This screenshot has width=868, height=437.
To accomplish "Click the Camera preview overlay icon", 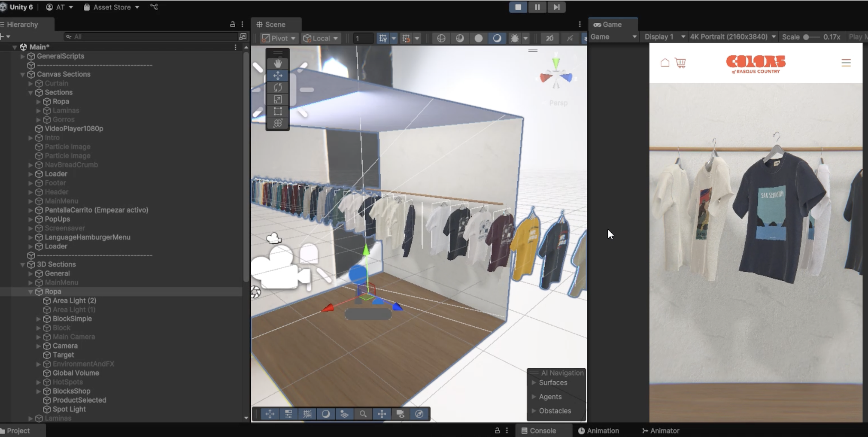I will 400,414.
